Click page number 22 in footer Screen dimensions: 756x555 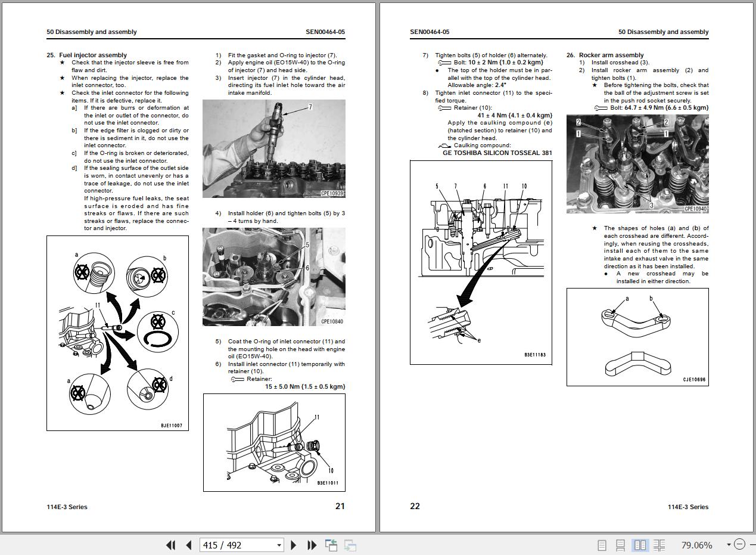click(x=415, y=506)
